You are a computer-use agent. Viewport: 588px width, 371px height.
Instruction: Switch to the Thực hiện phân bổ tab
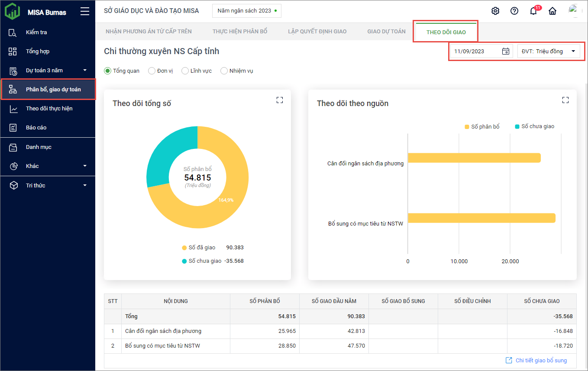click(x=240, y=32)
